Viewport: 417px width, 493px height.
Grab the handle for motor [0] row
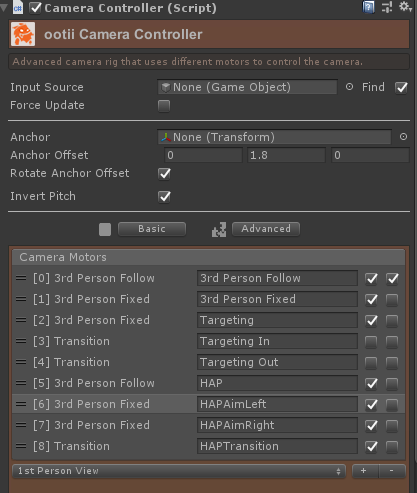(x=21, y=278)
